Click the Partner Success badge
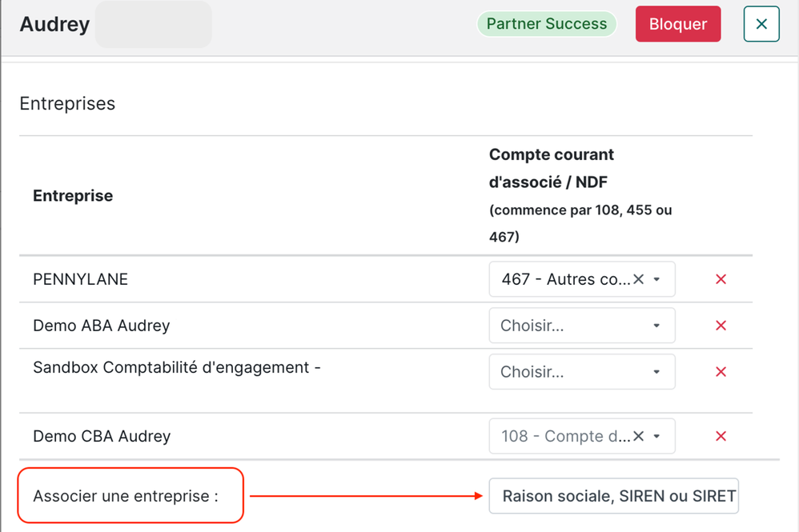This screenshot has height=532, width=799. coord(547,24)
